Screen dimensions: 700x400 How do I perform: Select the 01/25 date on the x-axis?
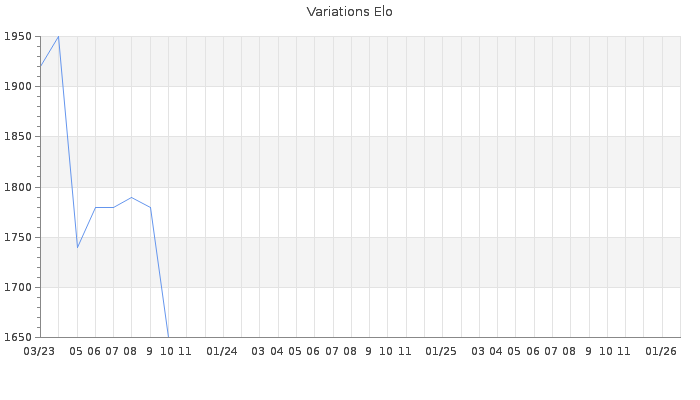click(441, 351)
